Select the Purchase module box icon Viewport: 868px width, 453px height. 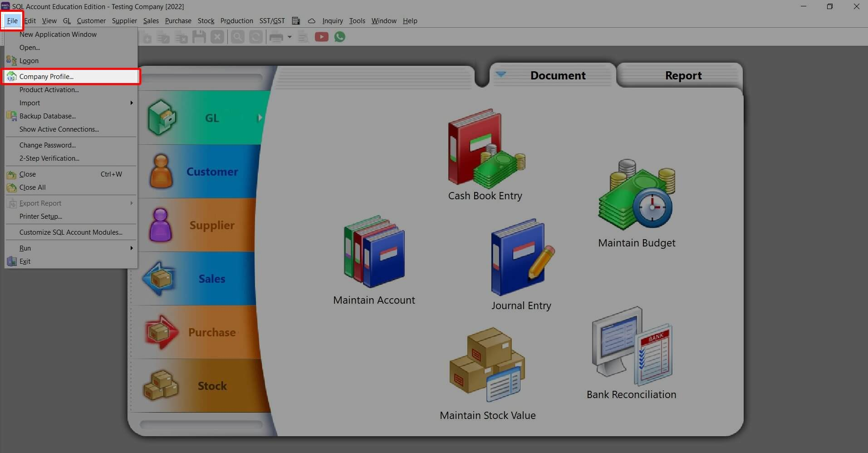point(161,332)
